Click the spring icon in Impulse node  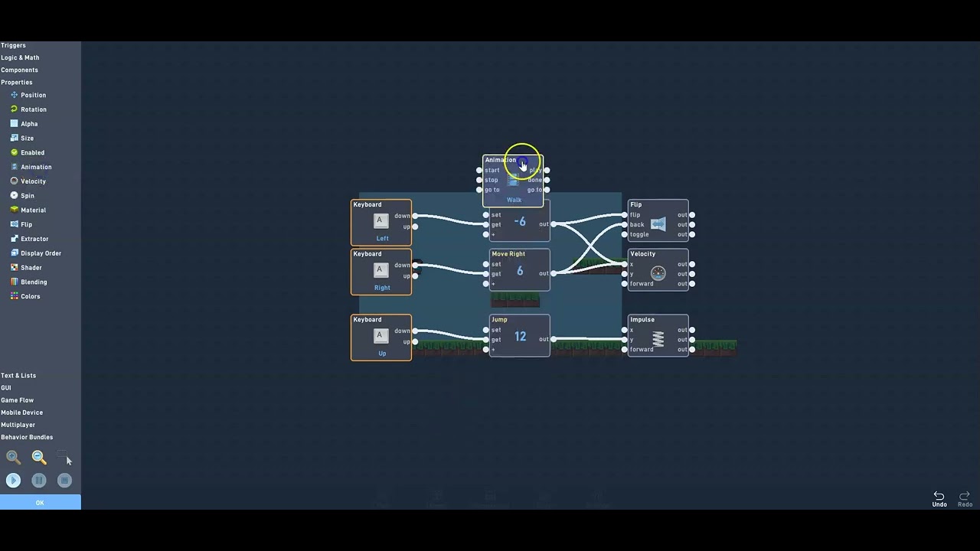click(x=658, y=339)
